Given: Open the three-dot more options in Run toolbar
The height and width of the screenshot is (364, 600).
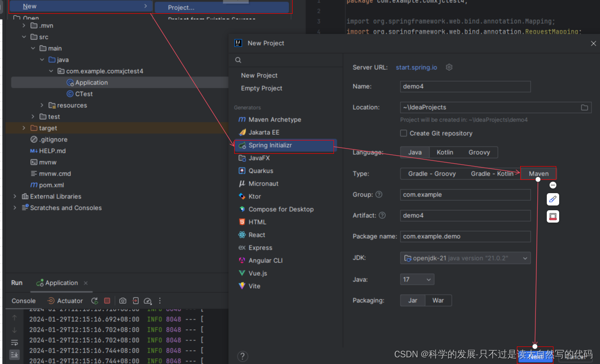Looking at the screenshot, I should 160,301.
